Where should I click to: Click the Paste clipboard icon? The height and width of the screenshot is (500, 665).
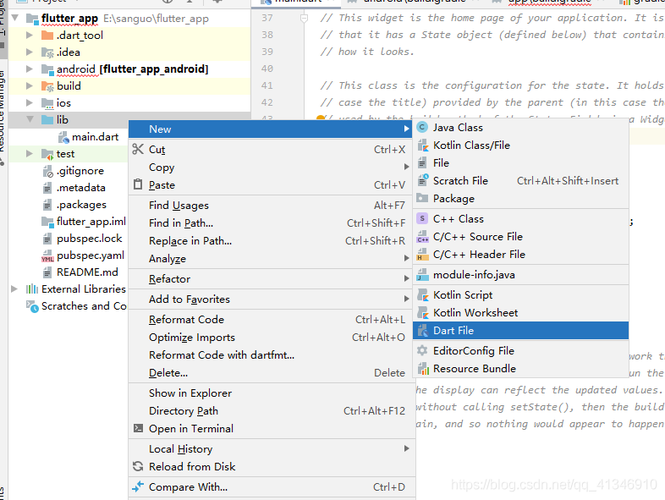pyautogui.click(x=138, y=184)
